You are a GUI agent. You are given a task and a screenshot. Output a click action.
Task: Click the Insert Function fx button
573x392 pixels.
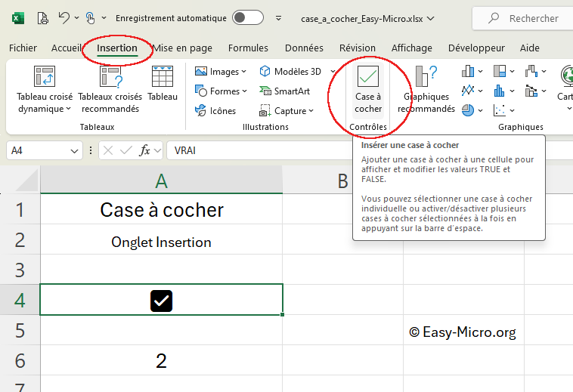[x=144, y=150]
